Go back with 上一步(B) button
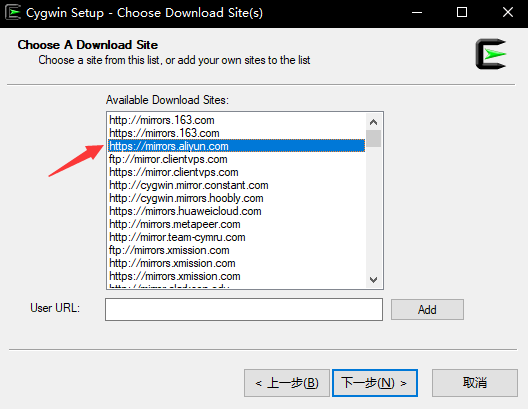The image size is (528, 409). tap(287, 383)
